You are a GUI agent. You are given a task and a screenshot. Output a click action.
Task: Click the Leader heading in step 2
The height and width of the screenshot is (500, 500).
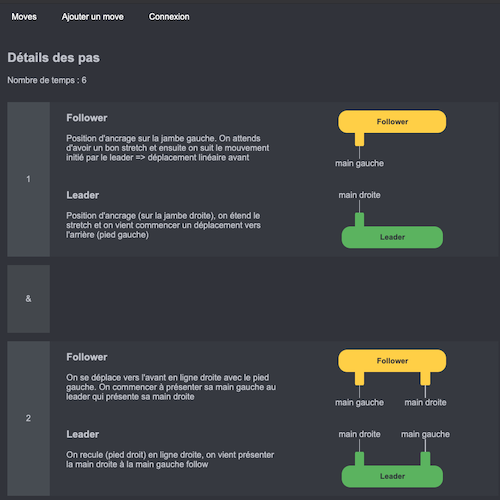coord(83,434)
